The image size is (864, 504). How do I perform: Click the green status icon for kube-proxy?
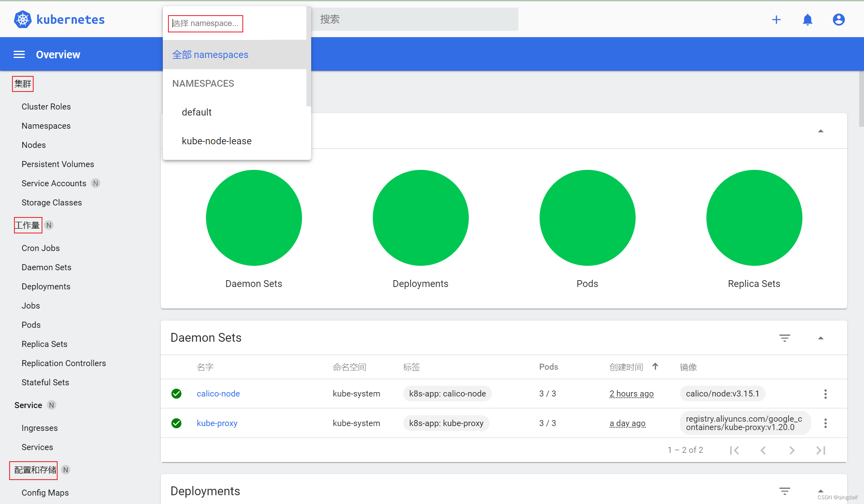176,423
